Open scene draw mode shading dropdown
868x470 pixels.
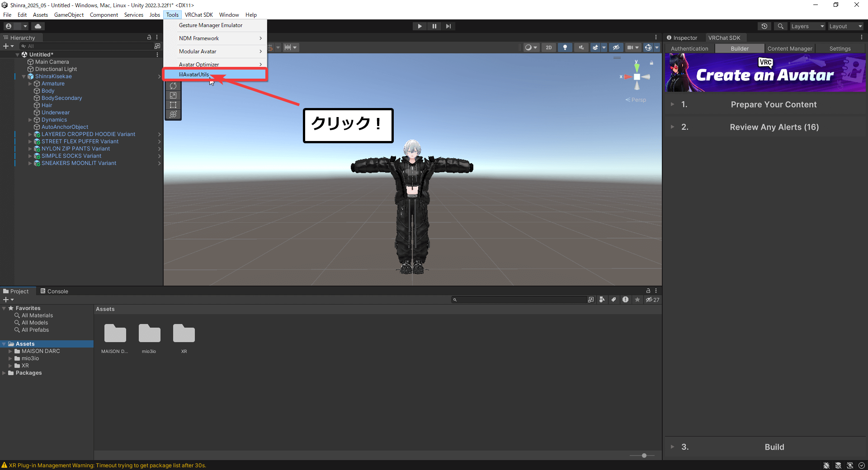tap(531, 47)
